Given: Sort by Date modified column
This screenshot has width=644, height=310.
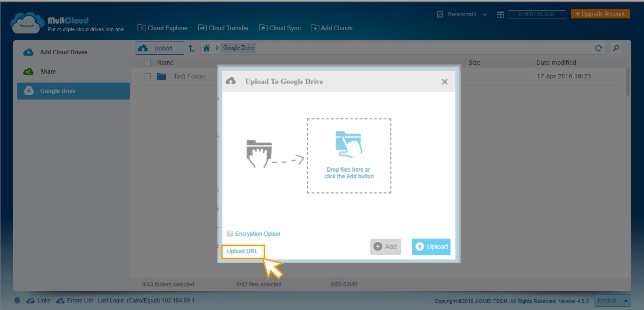Looking at the screenshot, I should pos(556,62).
